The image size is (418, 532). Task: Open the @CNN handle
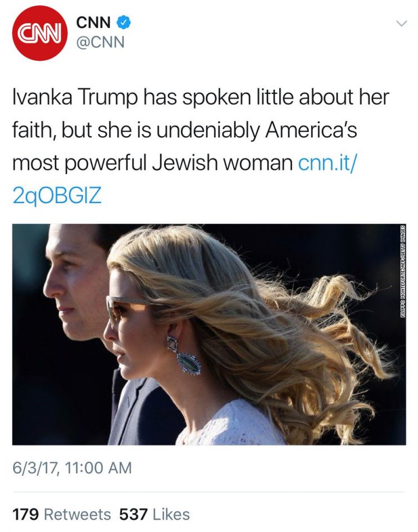[101, 42]
